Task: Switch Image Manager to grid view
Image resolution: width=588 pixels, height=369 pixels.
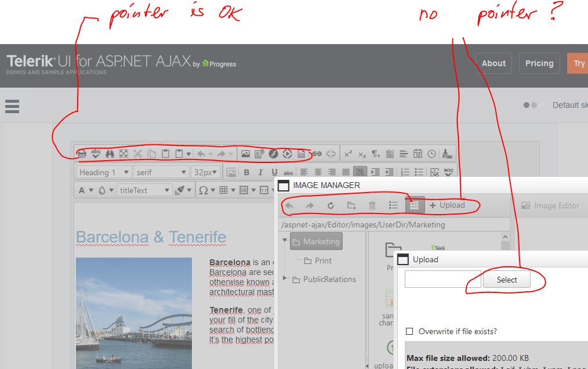Action: [x=415, y=205]
